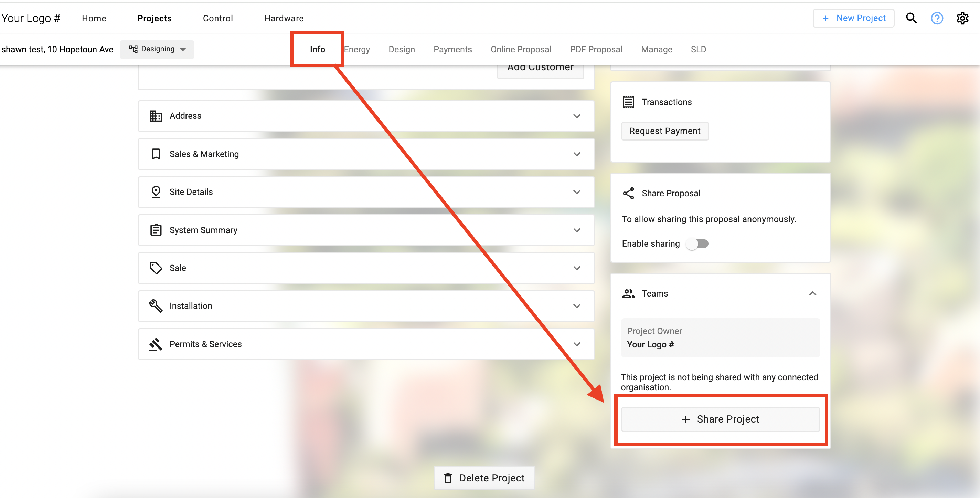Switch to the SLD tab

point(698,50)
